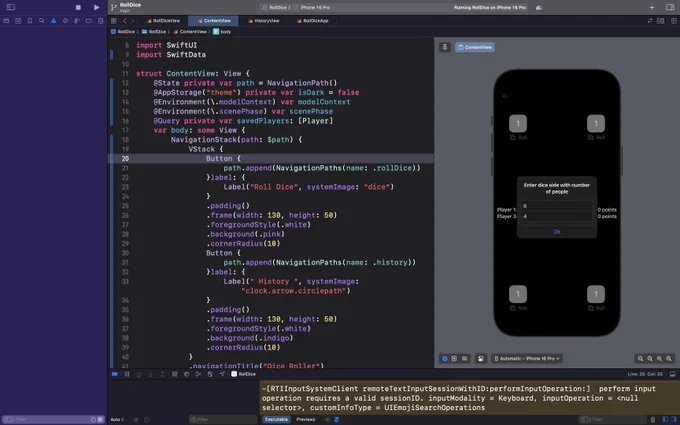The width and height of the screenshot is (680, 425).
Task: Go forward in editor history
Action: click(132, 21)
